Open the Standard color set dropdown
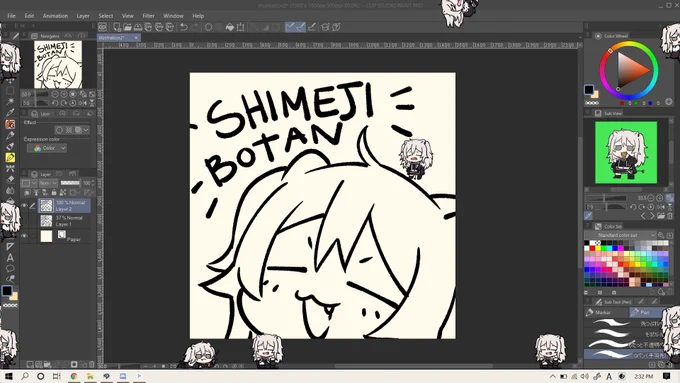The image size is (680, 383). 621,235
